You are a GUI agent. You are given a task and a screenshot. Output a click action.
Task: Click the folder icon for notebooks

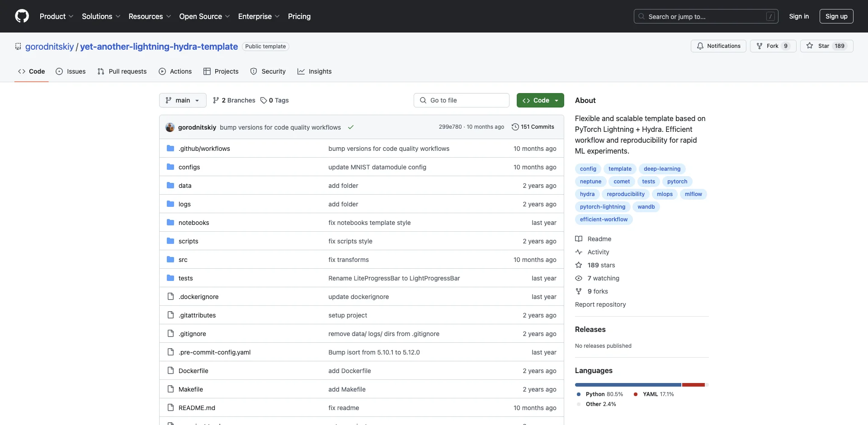170,223
